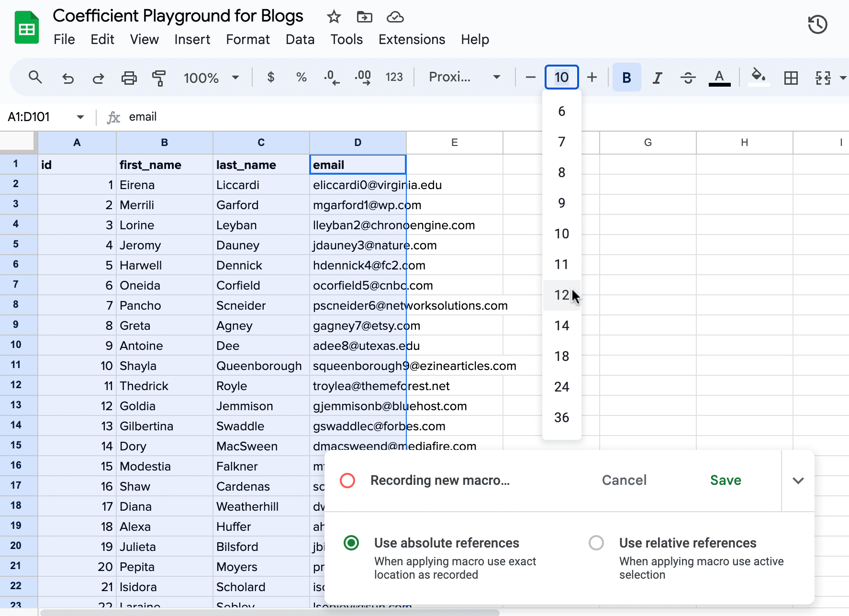Image resolution: width=849 pixels, height=616 pixels.
Task: Open the File menu
Action: [64, 39]
